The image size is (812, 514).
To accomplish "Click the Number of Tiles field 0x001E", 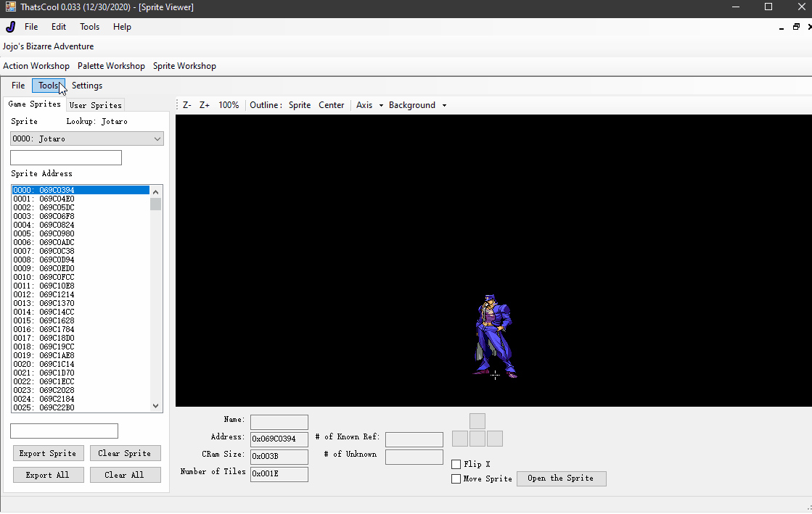I will [x=279, y=473].
